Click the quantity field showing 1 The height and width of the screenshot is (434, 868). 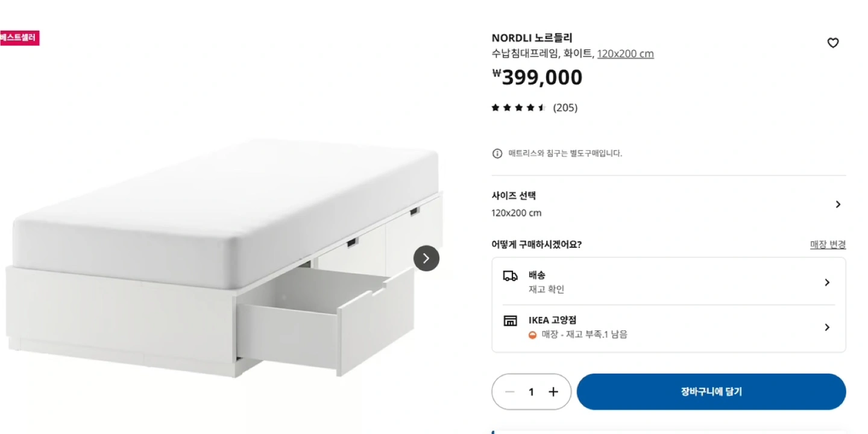click(x=531, y=392)
